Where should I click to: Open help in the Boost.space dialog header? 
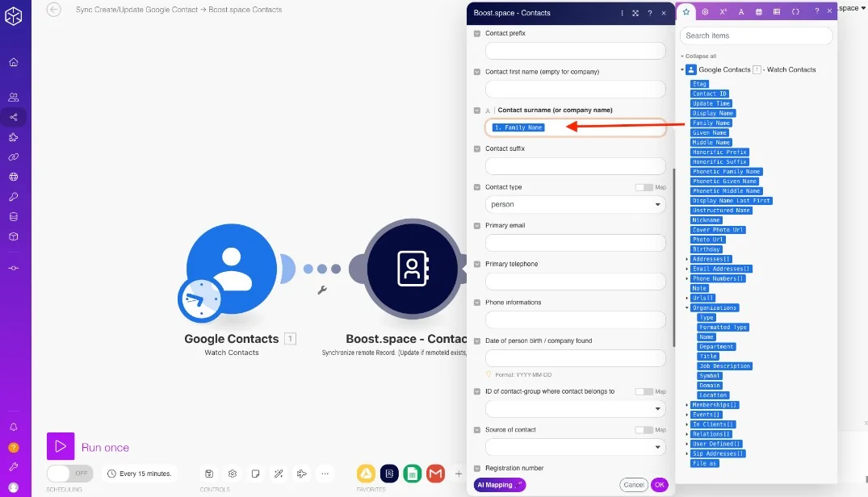(x=650, y=13)
